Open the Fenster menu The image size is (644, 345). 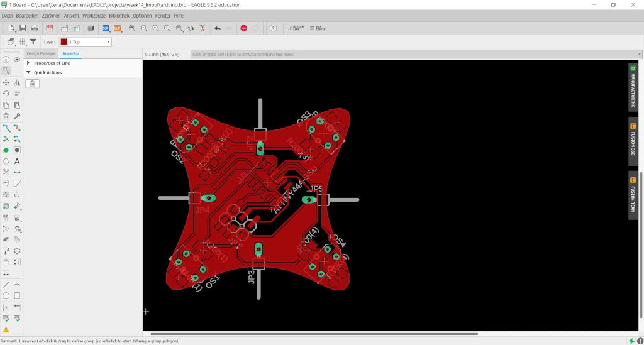coord(163,16)
